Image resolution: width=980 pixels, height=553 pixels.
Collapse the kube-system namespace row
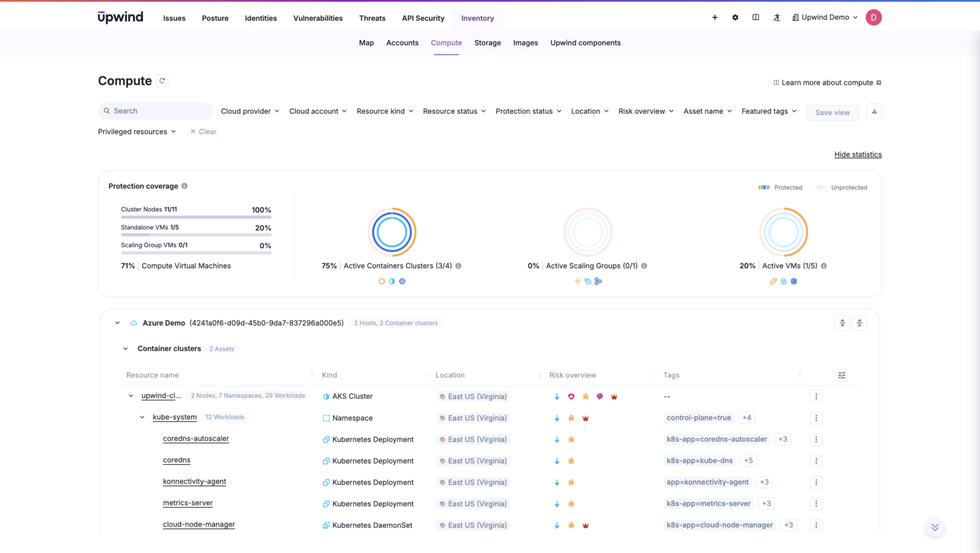click(x=142, y=417)
